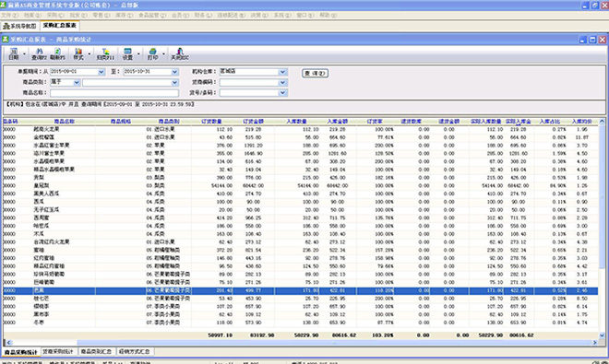Open the arrow next to 打印 toolbar button
The height and width of the screenshot is (364, 609).
(x=163, y=54)
